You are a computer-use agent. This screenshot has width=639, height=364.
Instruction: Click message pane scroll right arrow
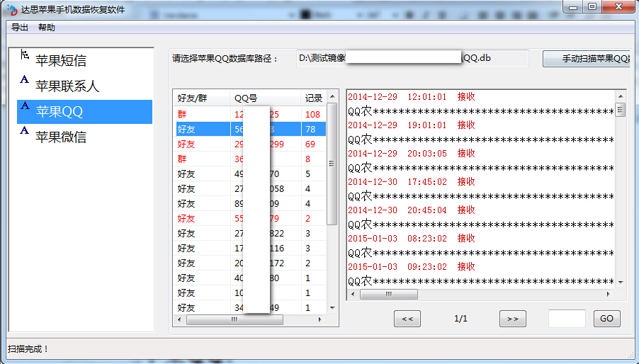[609, 294]
